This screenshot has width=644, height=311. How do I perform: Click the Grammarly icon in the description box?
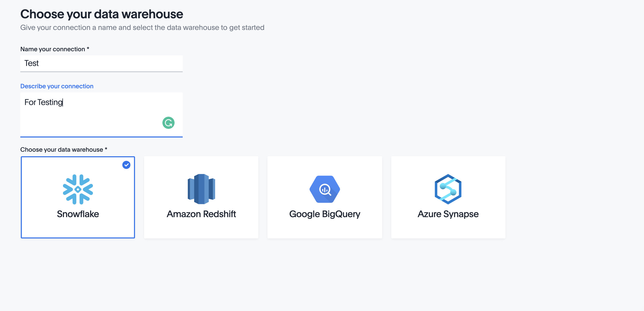[x=168, y=123]
